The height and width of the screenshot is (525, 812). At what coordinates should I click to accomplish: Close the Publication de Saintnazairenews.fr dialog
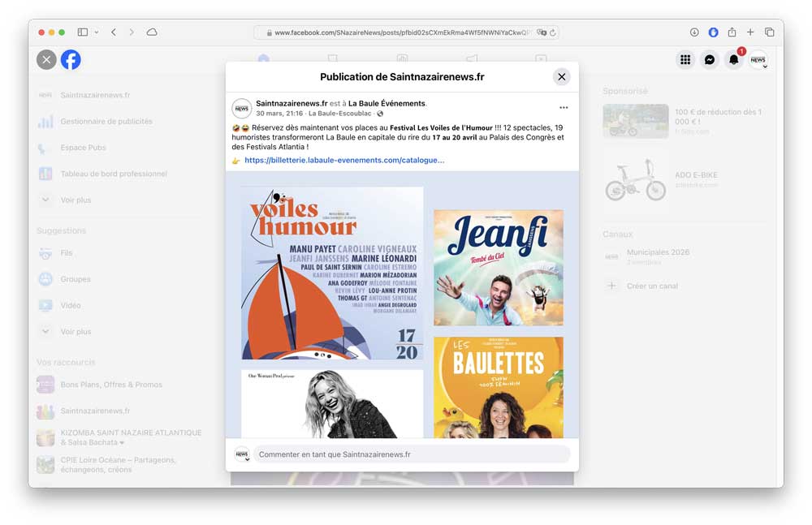(x=561, y=77)
